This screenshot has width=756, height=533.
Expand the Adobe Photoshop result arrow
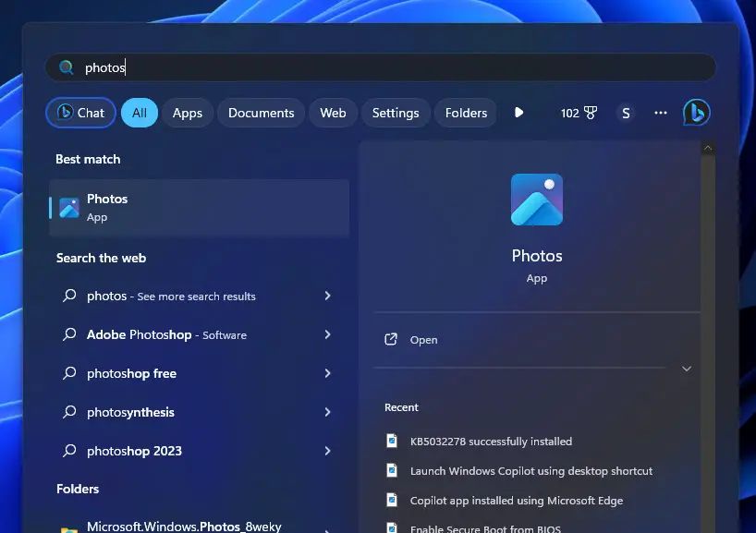328,334
